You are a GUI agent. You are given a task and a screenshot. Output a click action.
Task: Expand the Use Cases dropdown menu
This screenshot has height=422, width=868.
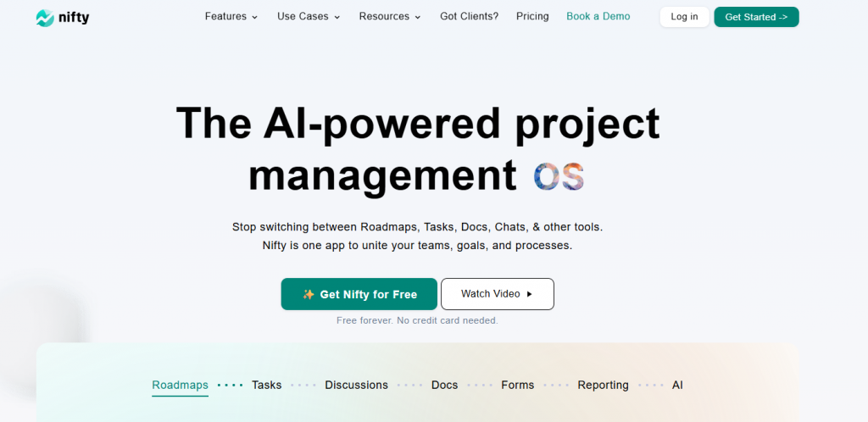[x=309, y=17]
